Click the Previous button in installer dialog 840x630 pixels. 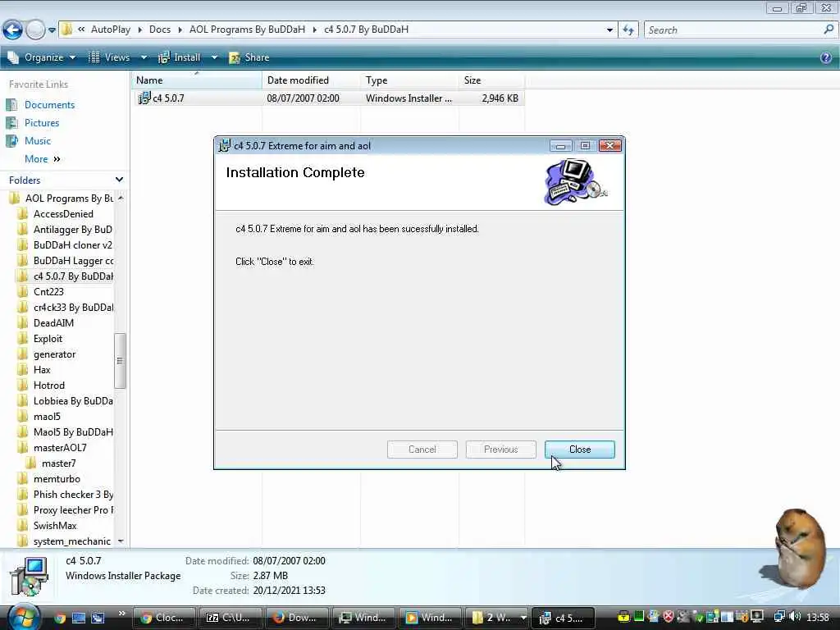click(501, 450)
